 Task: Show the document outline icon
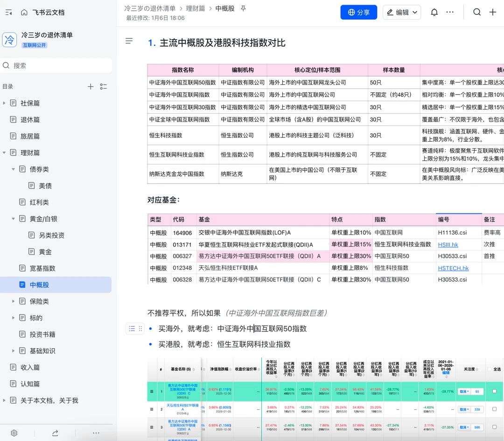tap(129, 41)
